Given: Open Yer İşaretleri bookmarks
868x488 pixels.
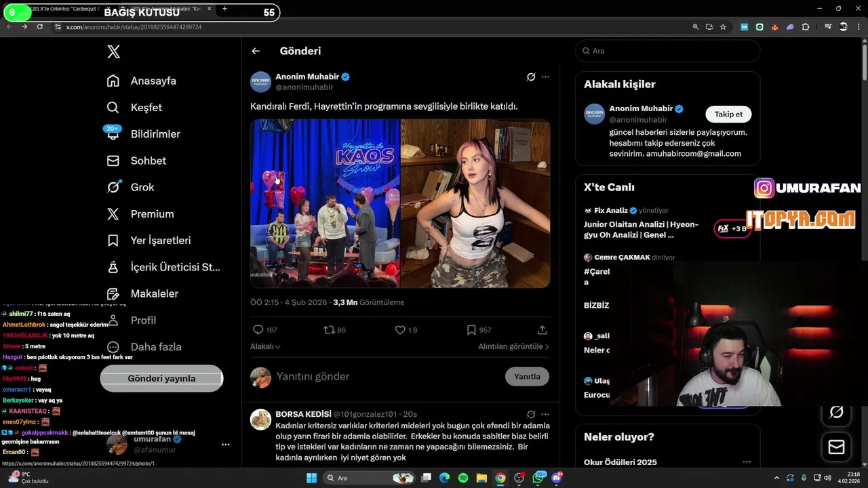Looking at the screenshot, I should click(149, 241).
